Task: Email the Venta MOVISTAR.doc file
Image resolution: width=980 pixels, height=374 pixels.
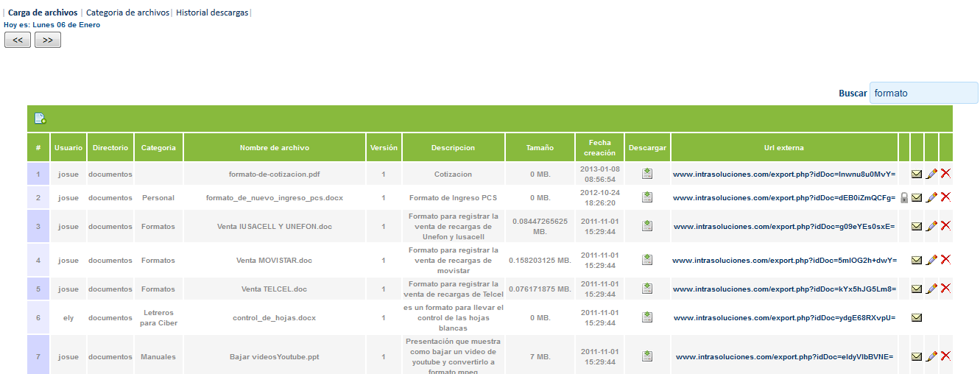Action: point(917,260)
